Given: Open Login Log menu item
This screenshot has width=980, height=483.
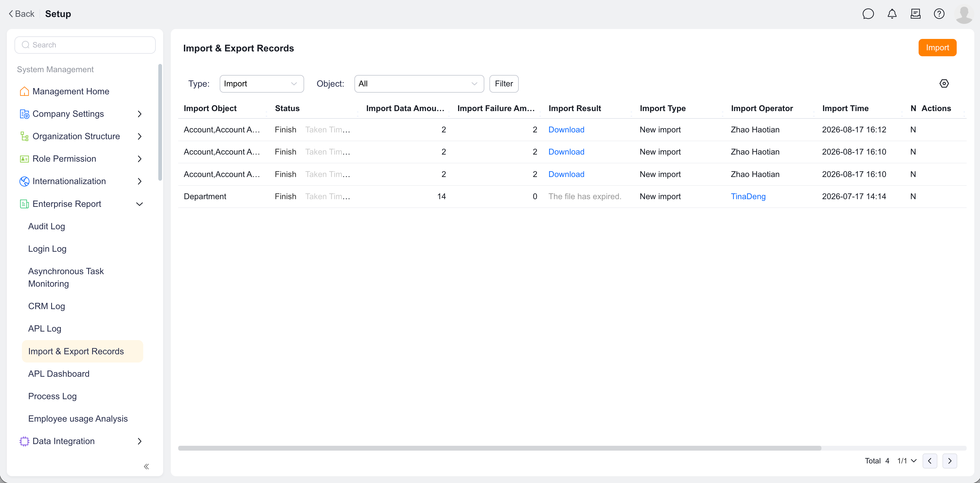Looking at the screenshot, I should [x=47, y=249].
